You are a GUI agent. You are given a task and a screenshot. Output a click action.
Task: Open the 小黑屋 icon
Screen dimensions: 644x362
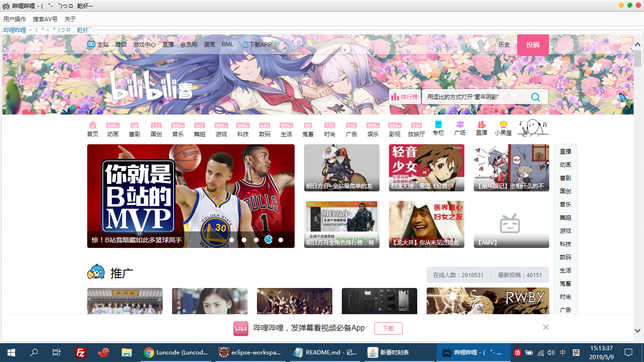tap(503, 124)
